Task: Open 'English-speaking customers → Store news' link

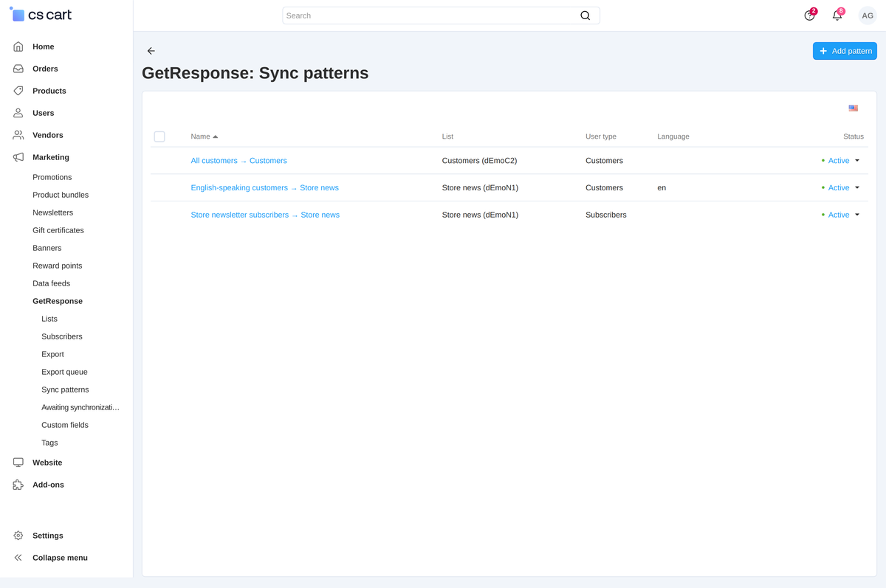Action: [x=264, y=188]
